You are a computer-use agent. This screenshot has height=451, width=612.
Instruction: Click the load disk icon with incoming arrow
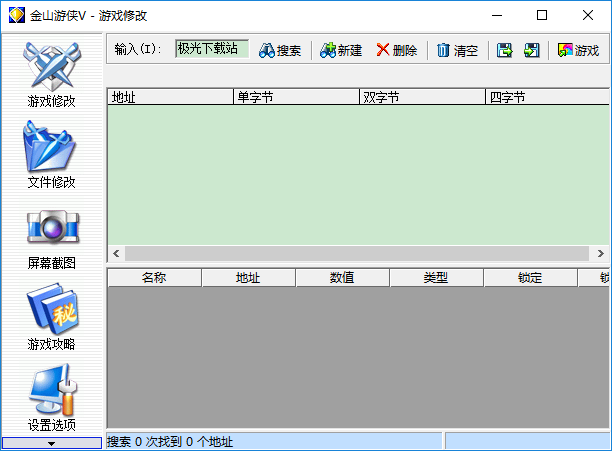click(532, 50)
